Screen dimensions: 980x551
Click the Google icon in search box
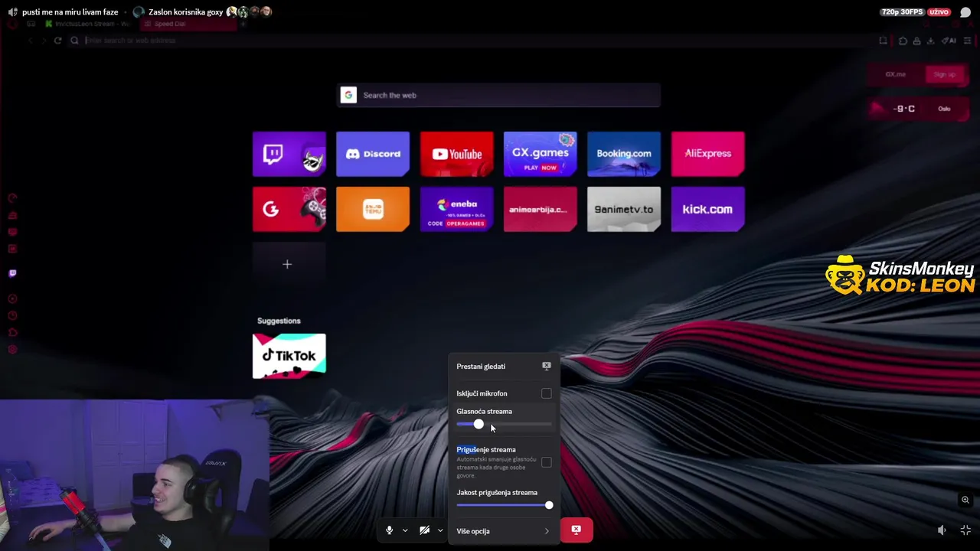[348, 95]
